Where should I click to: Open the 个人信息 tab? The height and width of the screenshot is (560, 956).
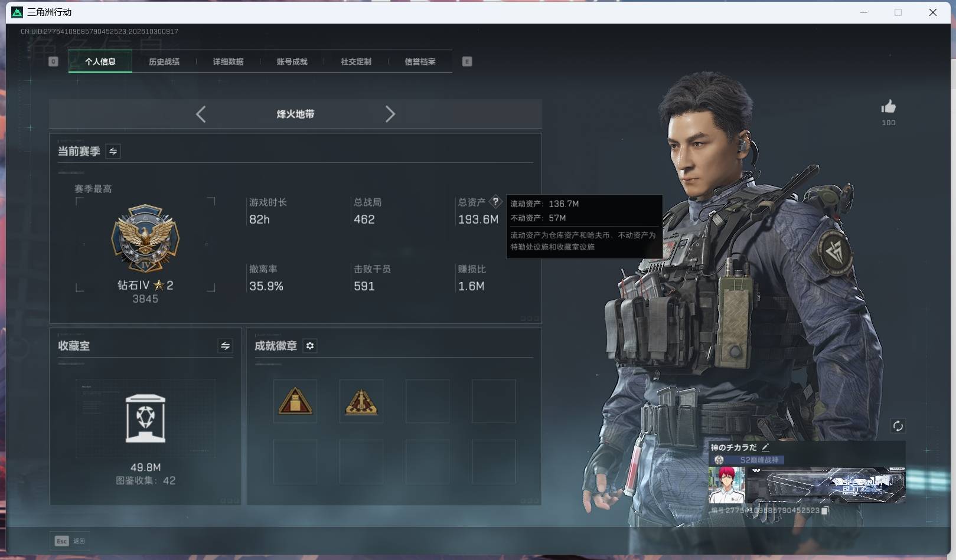coord(100,61)
